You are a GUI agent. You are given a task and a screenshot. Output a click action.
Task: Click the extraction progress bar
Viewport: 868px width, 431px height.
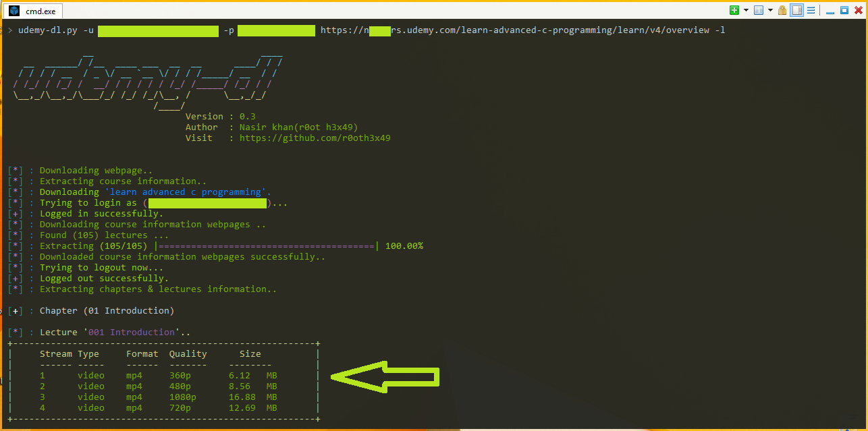point(267,246)
